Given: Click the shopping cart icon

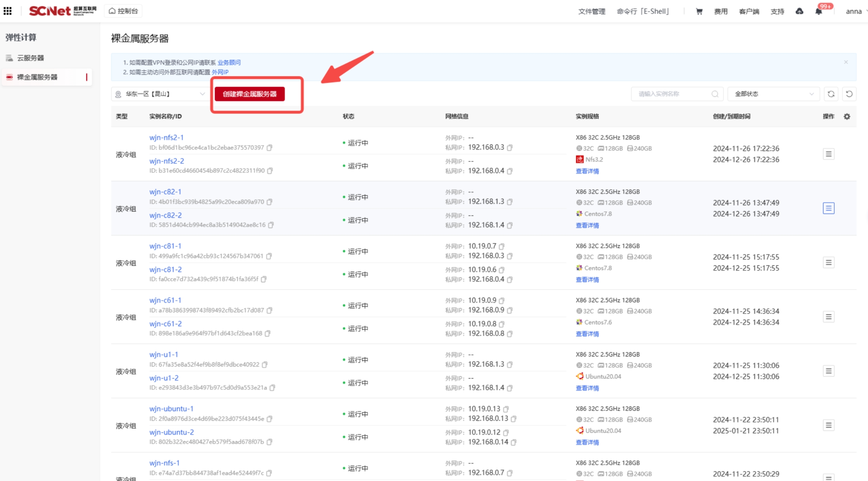Looking at the screenshot, I should click(699, 11).
